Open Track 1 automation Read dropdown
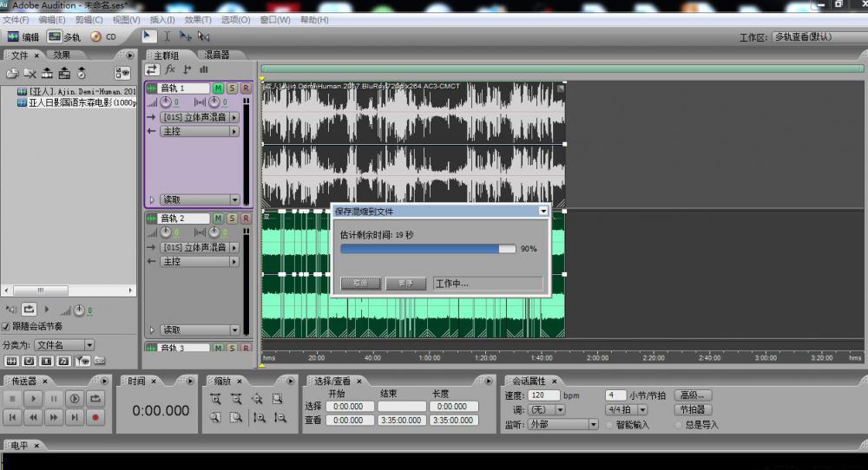This screenshot has height=470, width=868. (200, 199)
